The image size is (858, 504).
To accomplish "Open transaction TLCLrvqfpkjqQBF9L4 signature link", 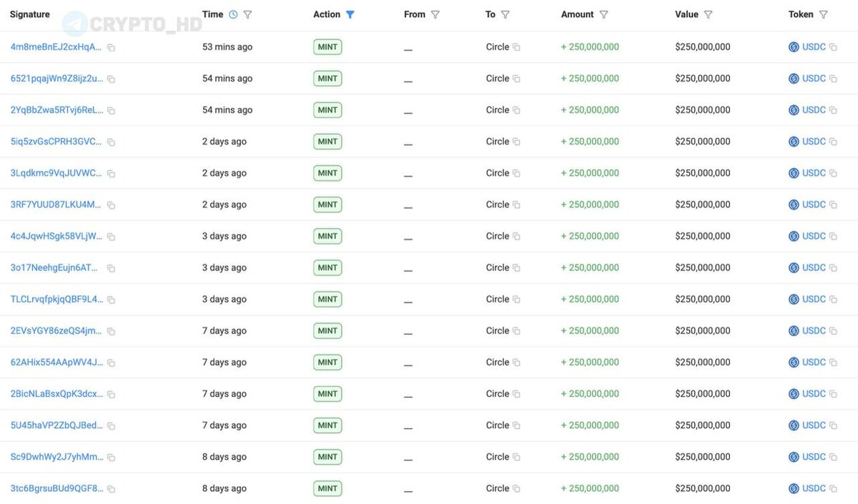I will tap(56, 299).
